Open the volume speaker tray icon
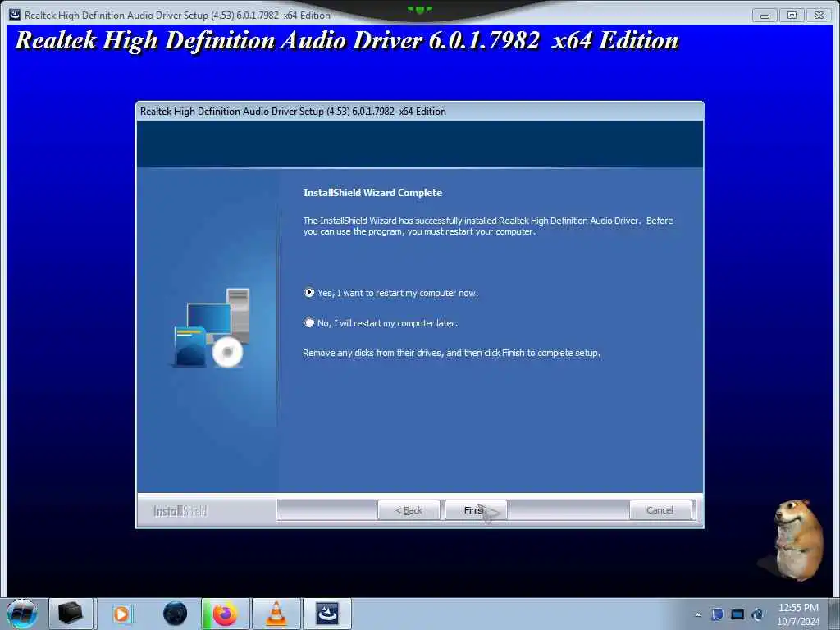 click(757, 614)
